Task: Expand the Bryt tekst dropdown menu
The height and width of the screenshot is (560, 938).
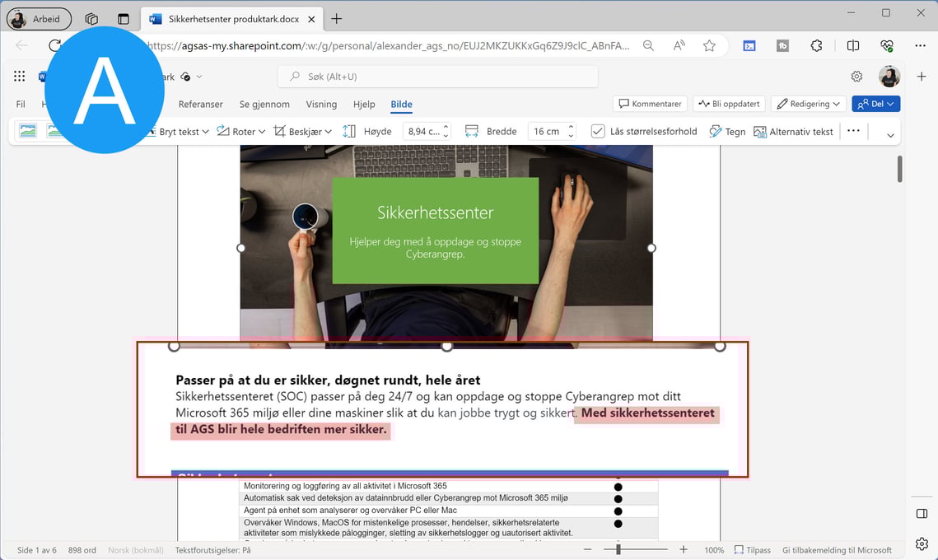Action: tap(204, 131)
